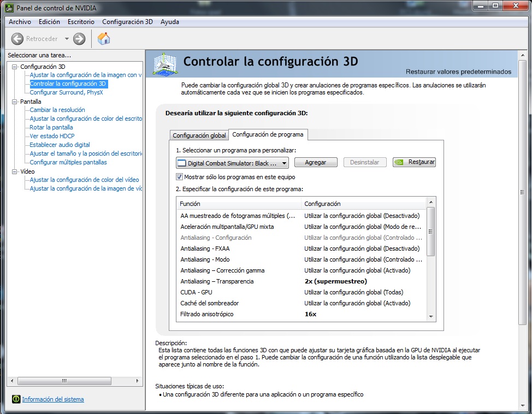
Task: Click the NVIDIA logo on Restaurar button
Action: [x=399, y=162]
